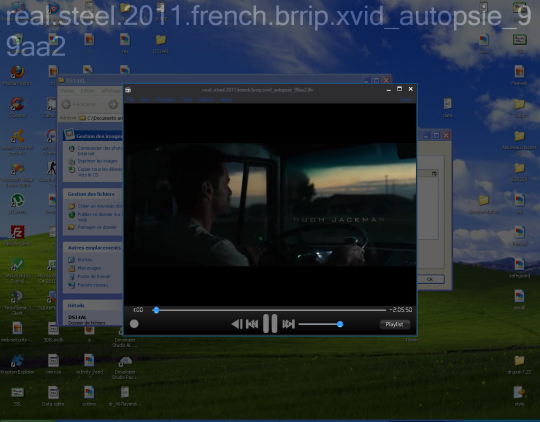Screen dimensions: 540x422
Task: Select the activity_feed desktop file
Action: point(89,364)
